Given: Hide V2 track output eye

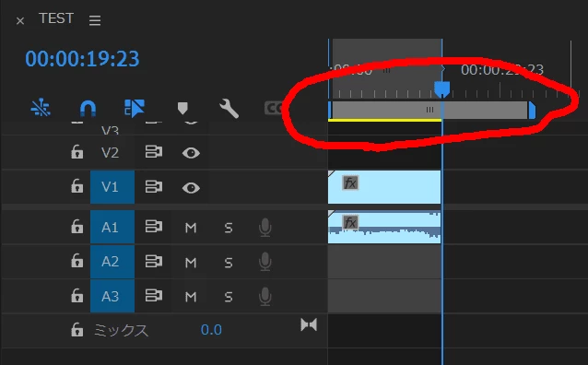Looking at the screenshot, I should pos(191,153).
